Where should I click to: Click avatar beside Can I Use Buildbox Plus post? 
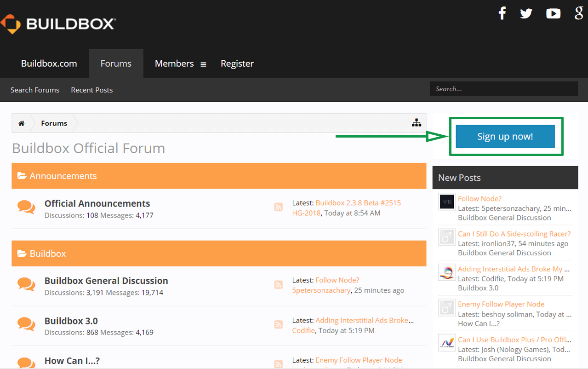(x=447, y=343)
